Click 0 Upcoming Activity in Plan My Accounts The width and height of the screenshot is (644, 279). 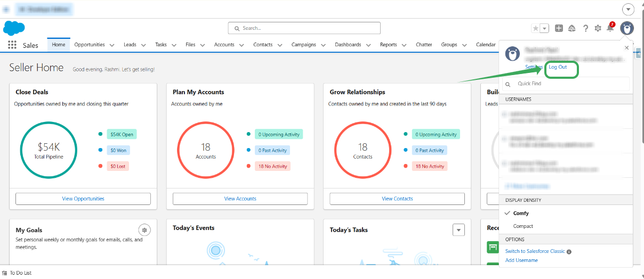point(279,135)
